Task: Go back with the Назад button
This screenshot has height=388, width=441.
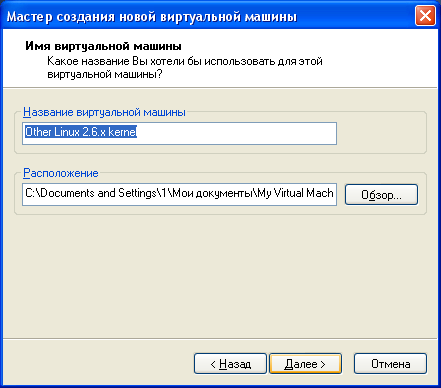Action: 230,364
